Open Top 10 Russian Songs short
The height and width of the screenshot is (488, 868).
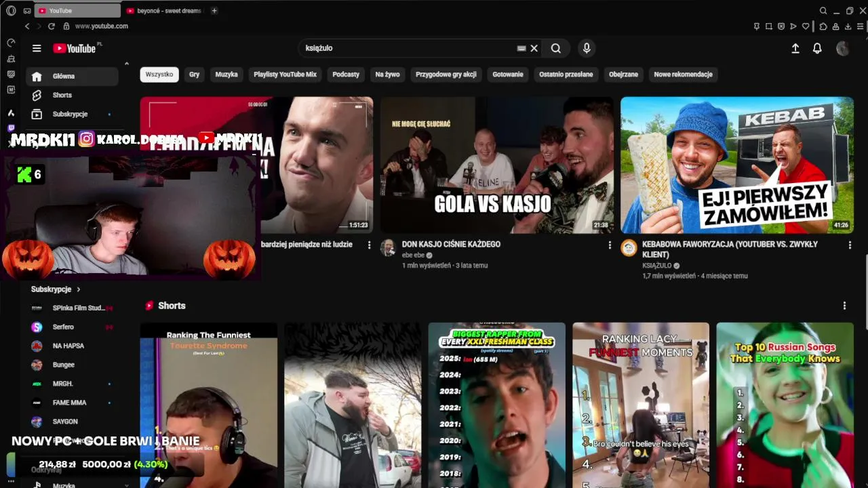(x=785, y=405)
